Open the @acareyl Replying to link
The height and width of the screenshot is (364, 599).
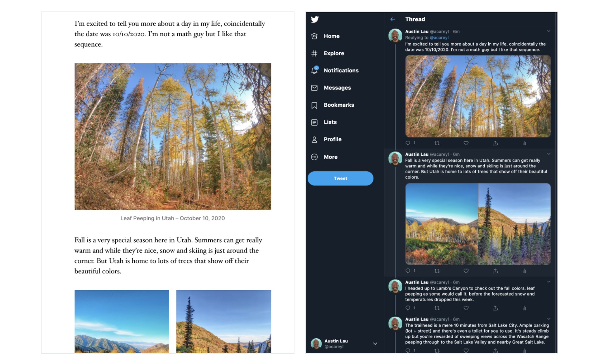pyautogui.click(x=439, y=38)
